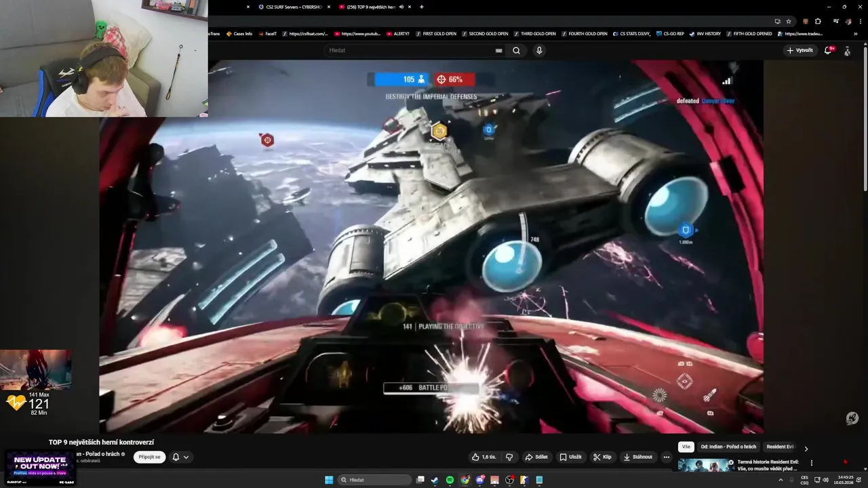Open Spotify from the taskbar
Image resolution: width=868 pixels, height=488 pixels.
tap(450, 480)
